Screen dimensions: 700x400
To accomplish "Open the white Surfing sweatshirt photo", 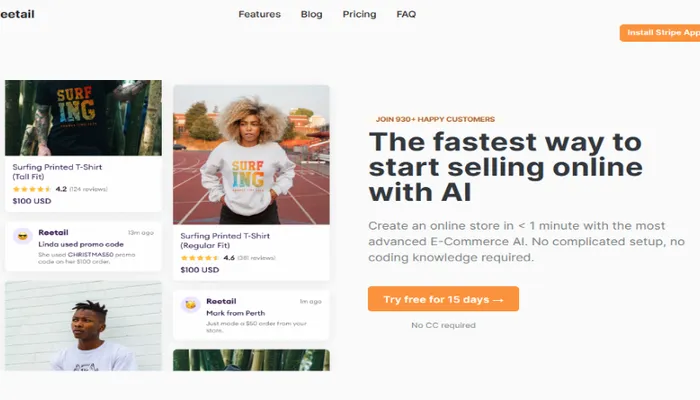I will coord(251,154).
